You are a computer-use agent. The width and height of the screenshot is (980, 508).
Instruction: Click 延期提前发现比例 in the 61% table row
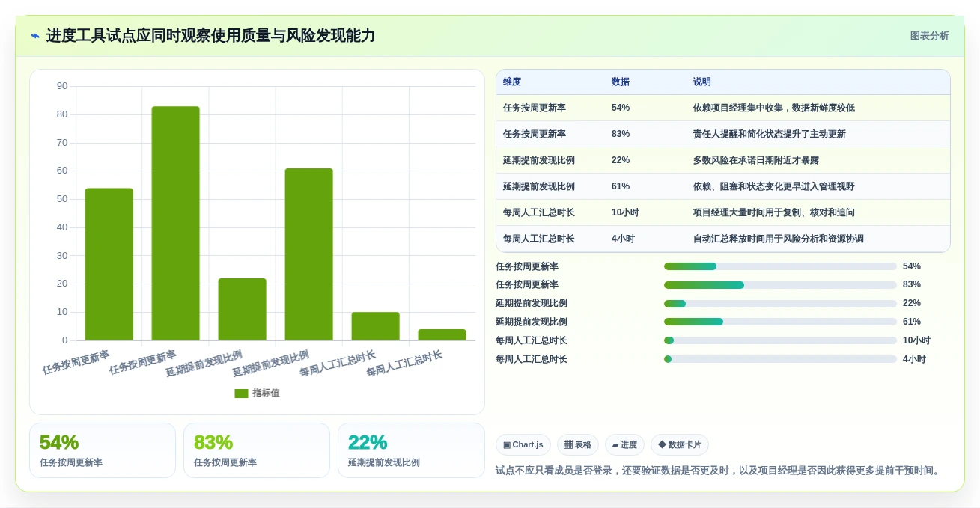point(539,186)
